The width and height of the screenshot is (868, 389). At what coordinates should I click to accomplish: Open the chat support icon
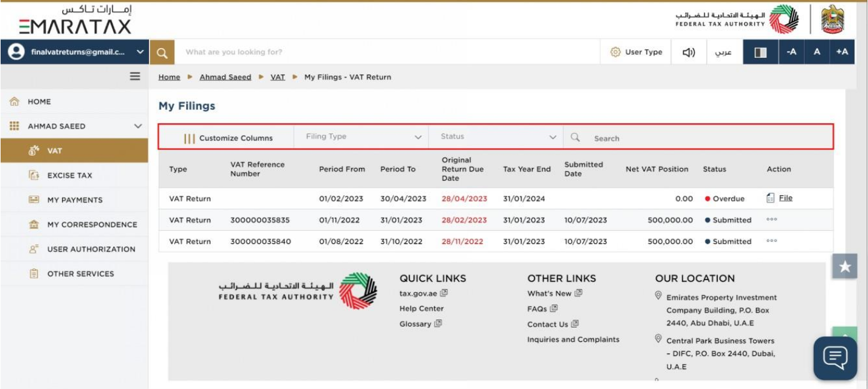835,358
